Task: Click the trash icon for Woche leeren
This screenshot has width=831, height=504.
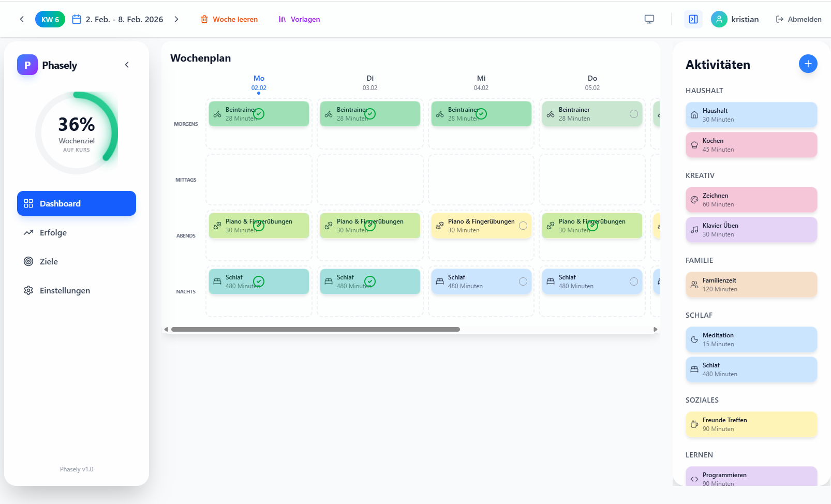Action: click(204, 19)
